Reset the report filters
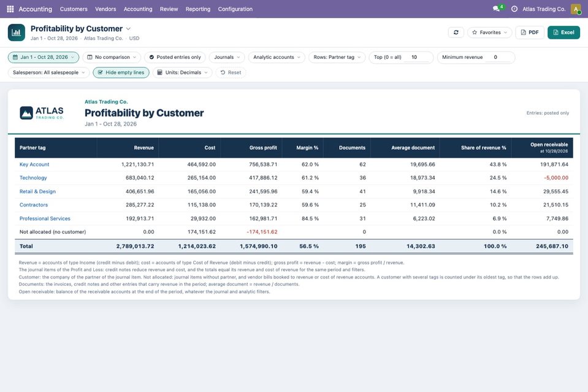The width and height of the screenshot is (588, 392). 231,72
